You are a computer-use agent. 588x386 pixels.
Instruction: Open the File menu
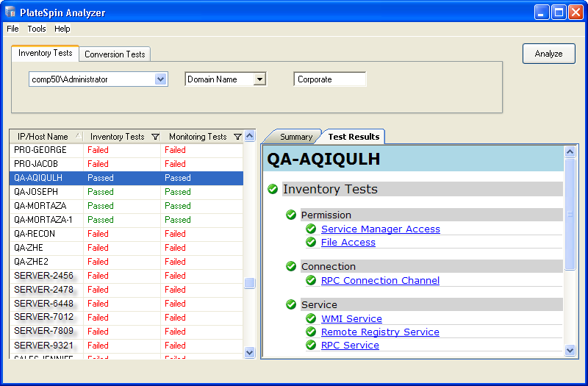pos(12,29)
